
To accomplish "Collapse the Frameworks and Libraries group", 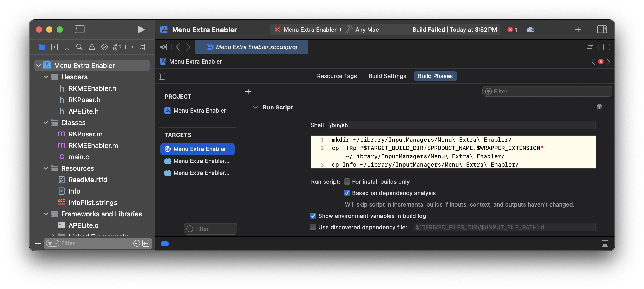I will click(46, 214).
